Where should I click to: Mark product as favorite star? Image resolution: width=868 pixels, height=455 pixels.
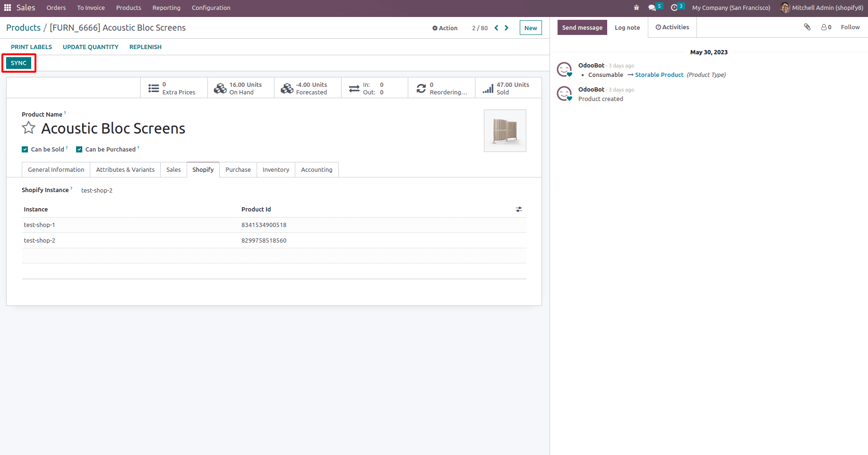[29, 128]
